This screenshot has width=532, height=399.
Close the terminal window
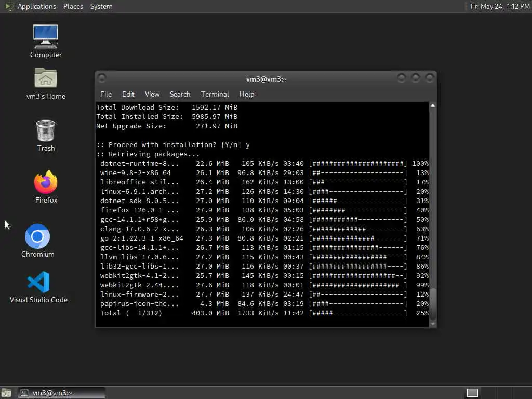[x=430, y=78]
